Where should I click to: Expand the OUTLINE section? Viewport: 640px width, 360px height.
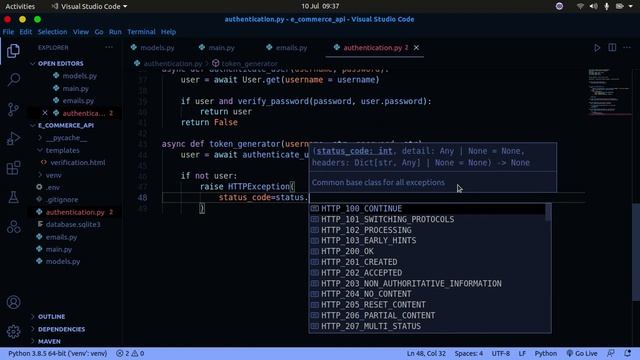(51, 317)
